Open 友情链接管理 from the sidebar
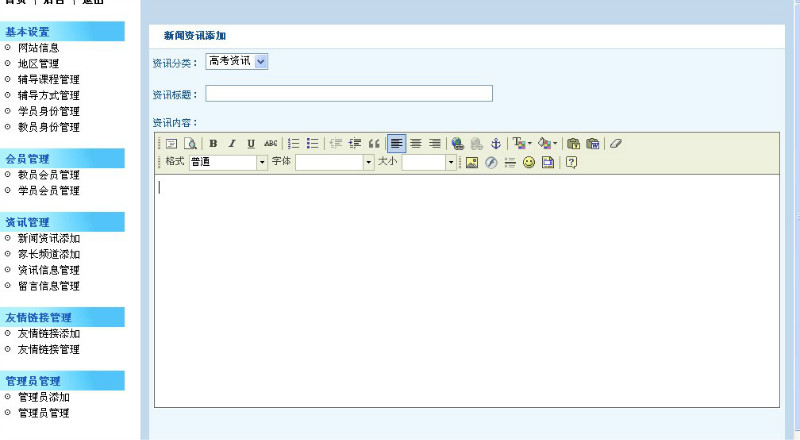Image resolution: width=800 pixels, height=440 pixels. (49, 350)
